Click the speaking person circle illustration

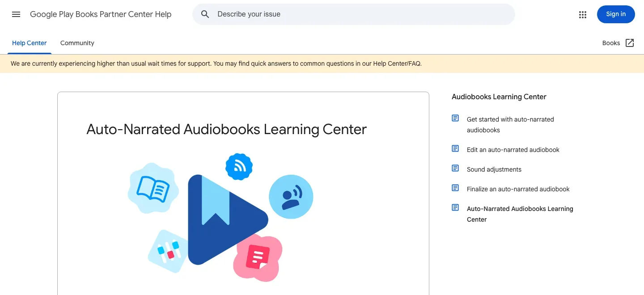[291, 197]
